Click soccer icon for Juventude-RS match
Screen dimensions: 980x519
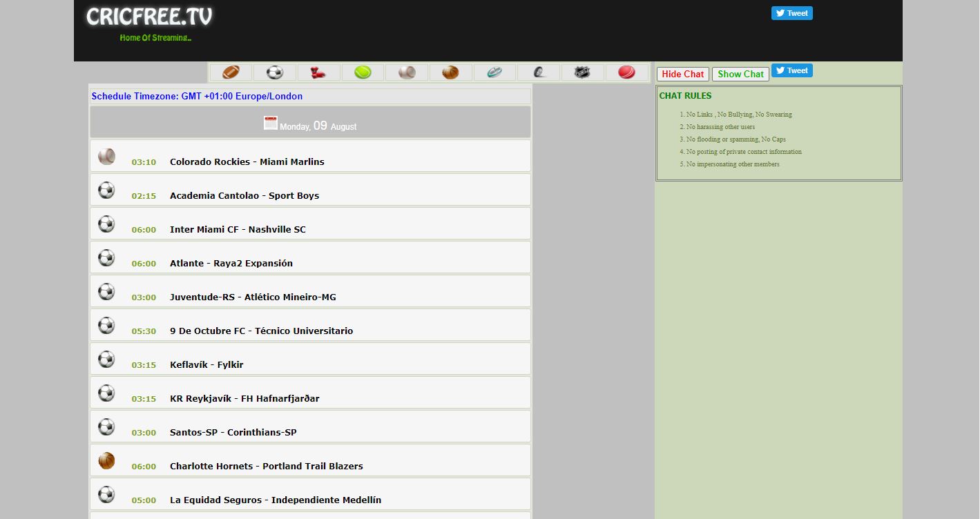coord(106,291)
